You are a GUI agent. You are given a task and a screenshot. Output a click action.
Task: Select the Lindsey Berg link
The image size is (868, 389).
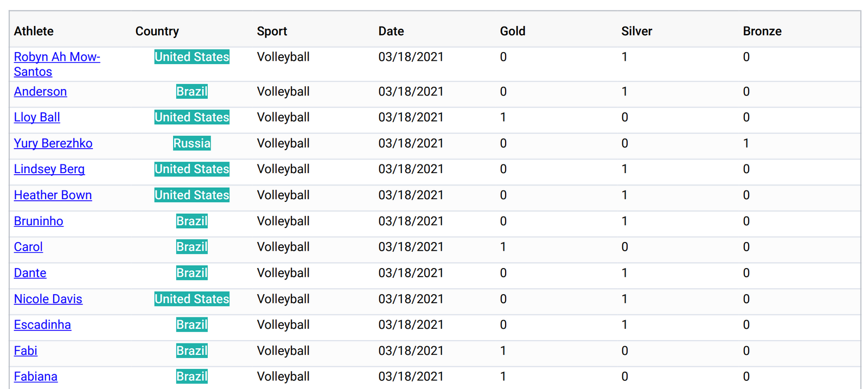click(49, 169)
